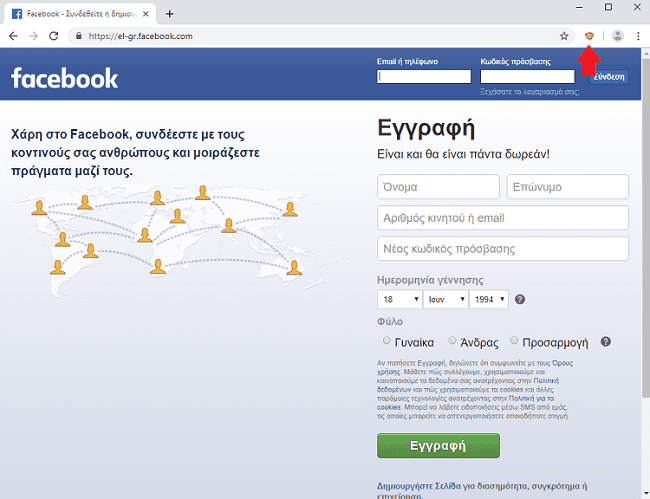Click the Όνομα first name field
This screenshot has height=499, width=650.
pyautogui.click(x=438, y=187)
